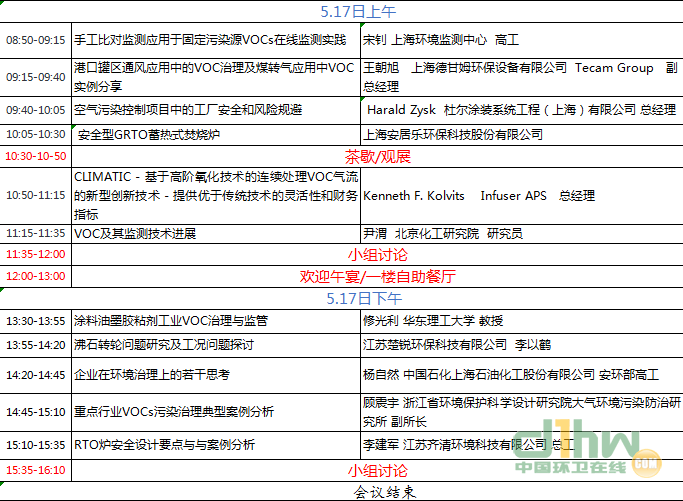This screenshot has width=683, height=501.
Task: Select topic 企业在环境治理上的若干思考
Action: [152, 374]
